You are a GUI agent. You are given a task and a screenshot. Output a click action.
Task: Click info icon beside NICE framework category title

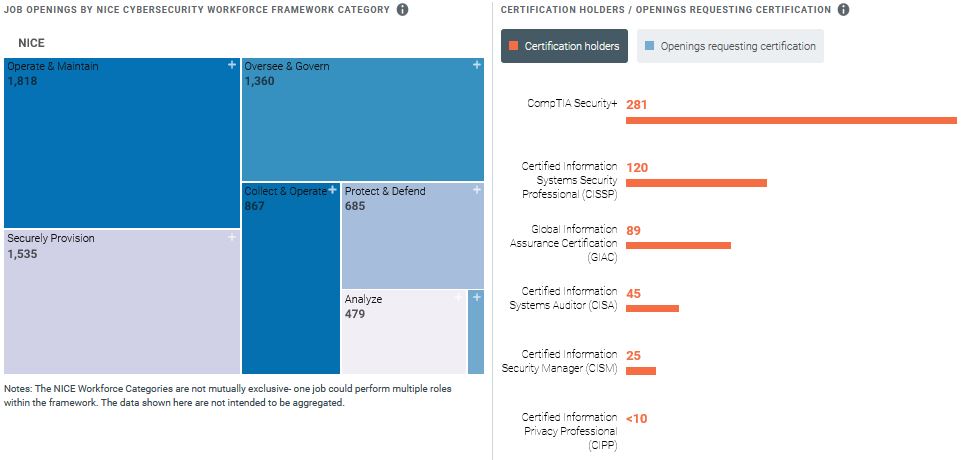[402, 10]
